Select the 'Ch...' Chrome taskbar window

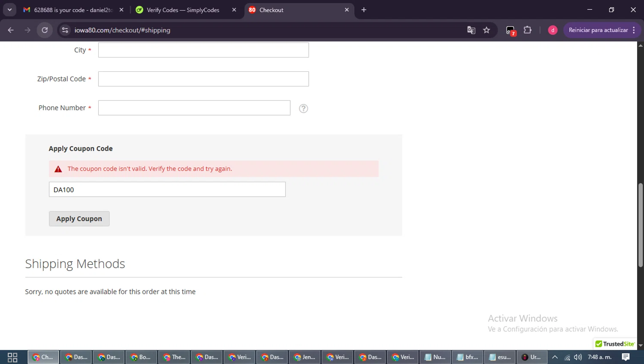[x=43, y=357]
